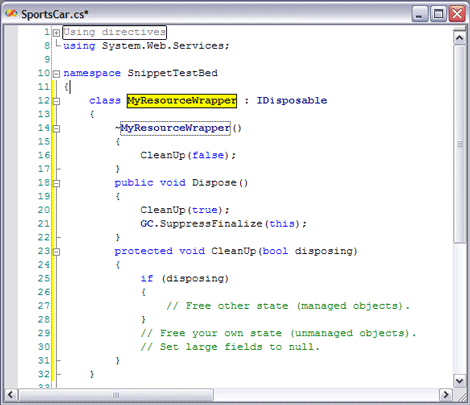Image resolution: width=470 pixels, height=405 pixels.
Task: Click 'CleanUp(false);' statement
Action: click(188, 155)
